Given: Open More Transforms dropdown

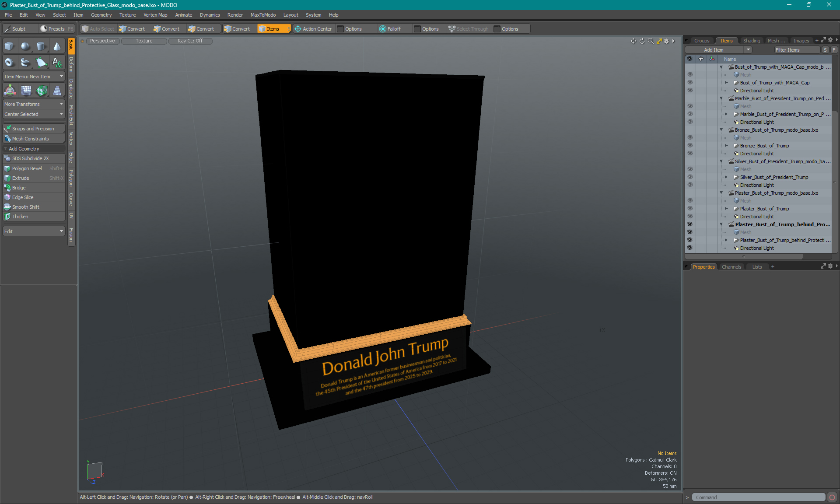Looking at the screenshot, I should click(x=34, y=104).
